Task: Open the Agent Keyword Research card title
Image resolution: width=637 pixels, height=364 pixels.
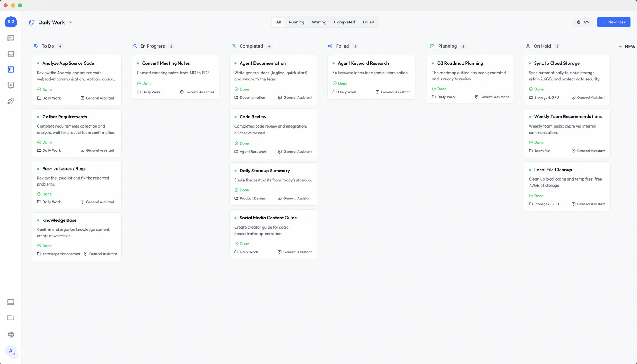Action: 363,63
